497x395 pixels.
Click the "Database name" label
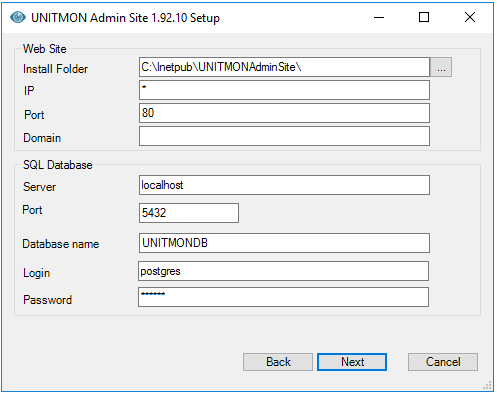(x=61, y=244)
